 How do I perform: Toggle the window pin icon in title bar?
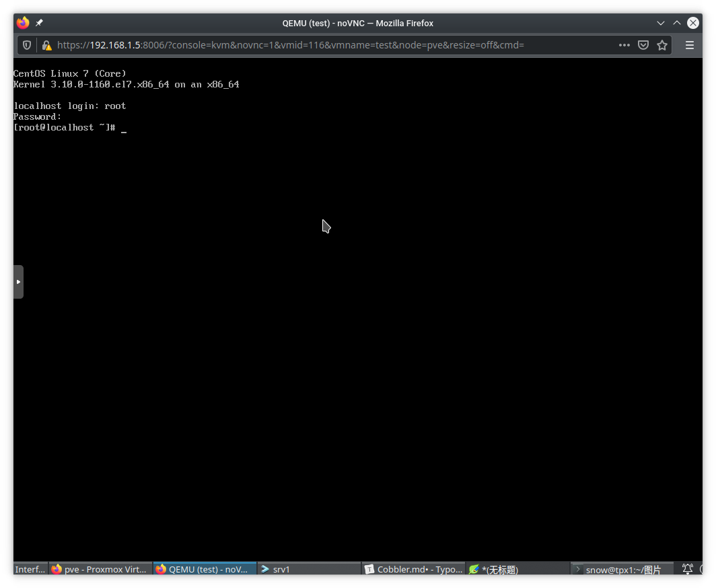[39, 23]
